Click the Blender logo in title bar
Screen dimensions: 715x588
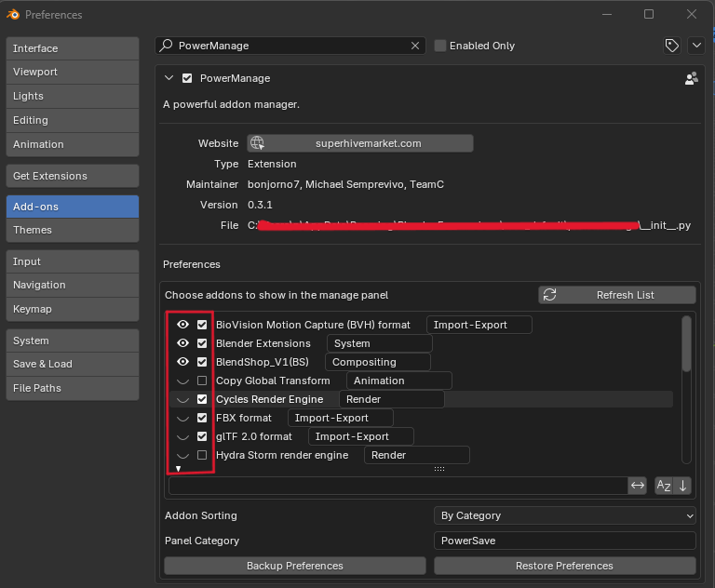point(13,14)
